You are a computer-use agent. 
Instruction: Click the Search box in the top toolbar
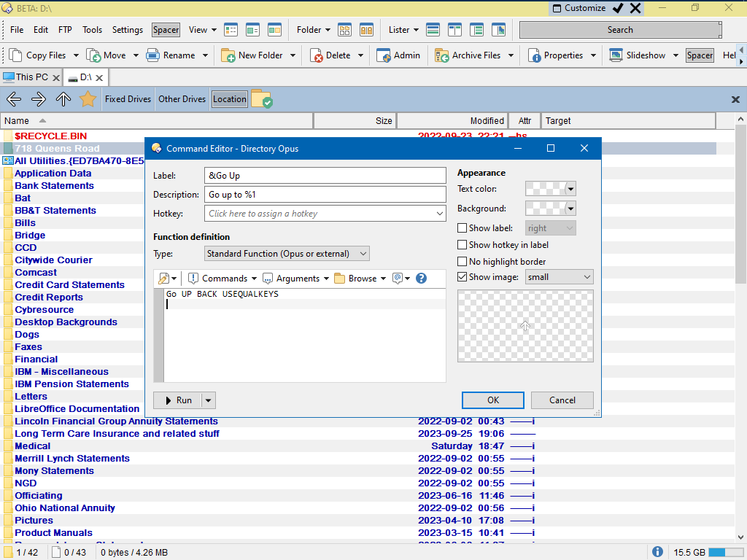tap(620, 30)
